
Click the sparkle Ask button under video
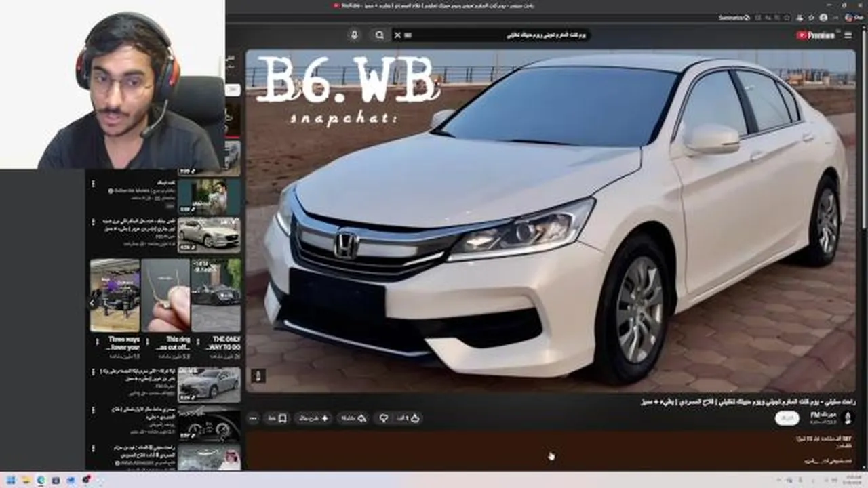(313, 418)
